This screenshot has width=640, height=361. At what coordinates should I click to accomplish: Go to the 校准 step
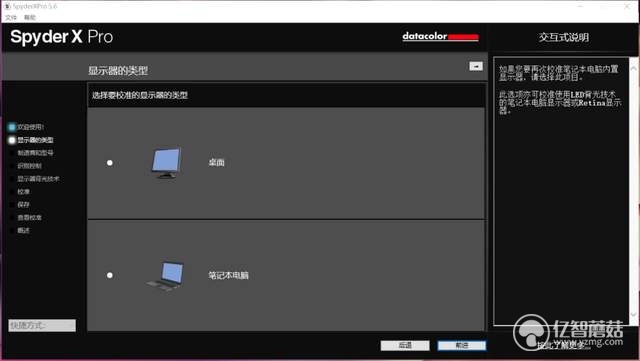(x=23, y=192)
